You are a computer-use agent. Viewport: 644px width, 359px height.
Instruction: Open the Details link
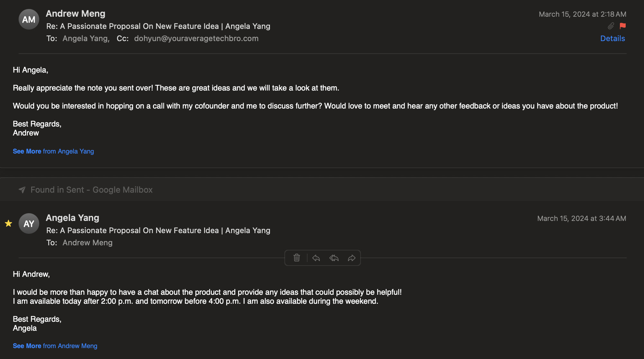coord(613,39)
